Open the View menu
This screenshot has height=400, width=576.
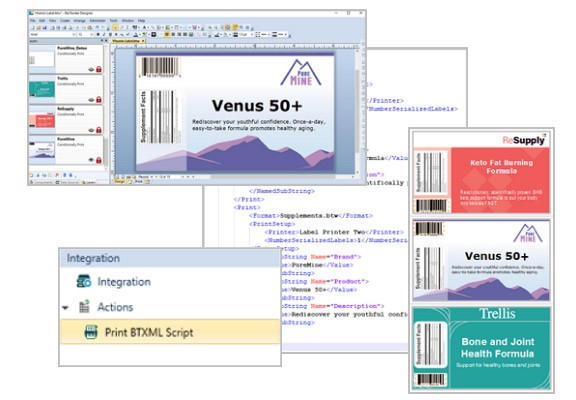(x=53, y=21)
